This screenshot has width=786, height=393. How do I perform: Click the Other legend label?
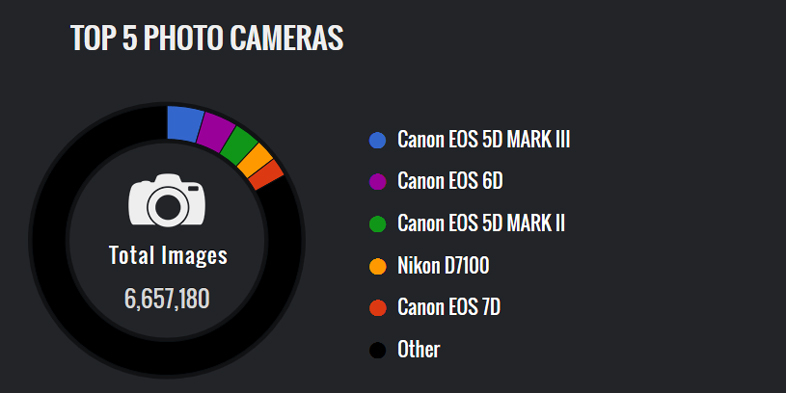(x=419, y=349)
